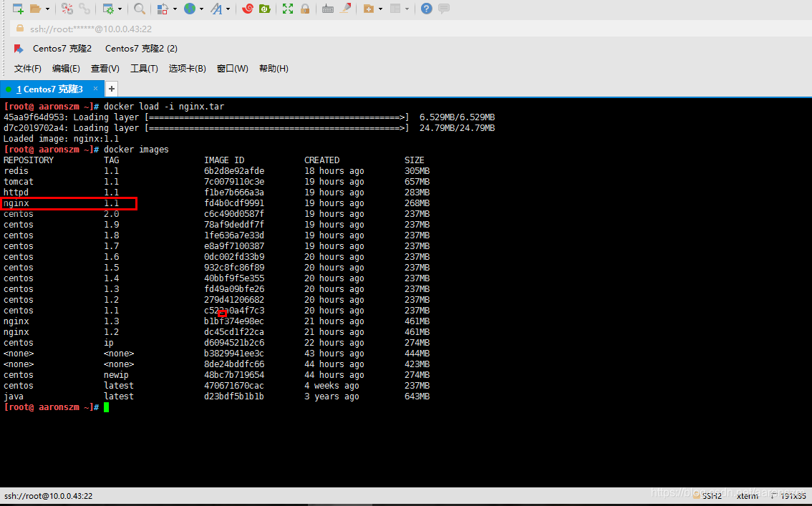Open the 文件(F) menu
This screenshot has width=812, height=506.
(27, 68)
